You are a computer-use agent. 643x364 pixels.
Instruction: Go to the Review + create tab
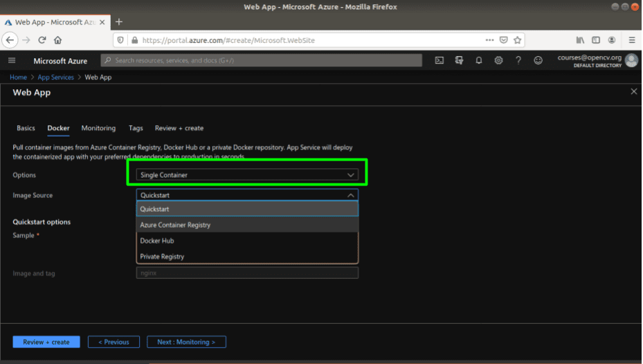tap(179, 128)
